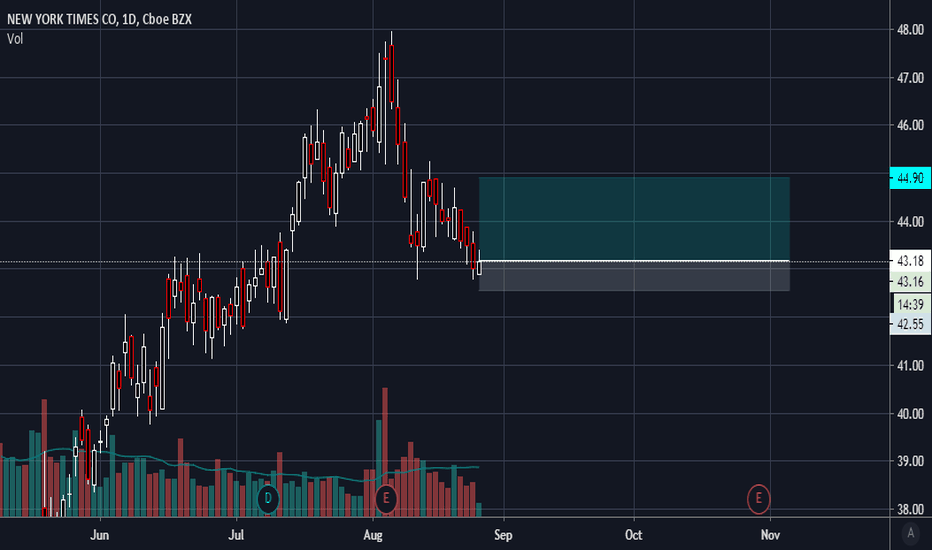This screenshot has width=932, height=550.
Task: Click the teal profit target zone
Action: (634, 219)
